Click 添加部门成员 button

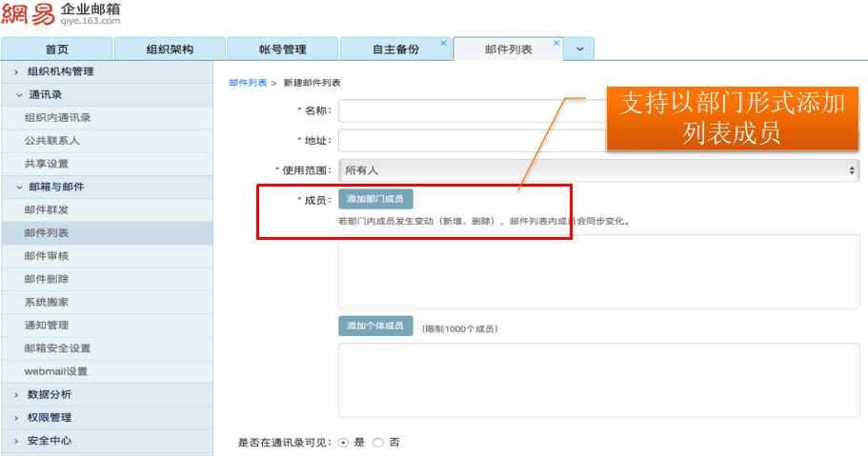click(375, 200)
